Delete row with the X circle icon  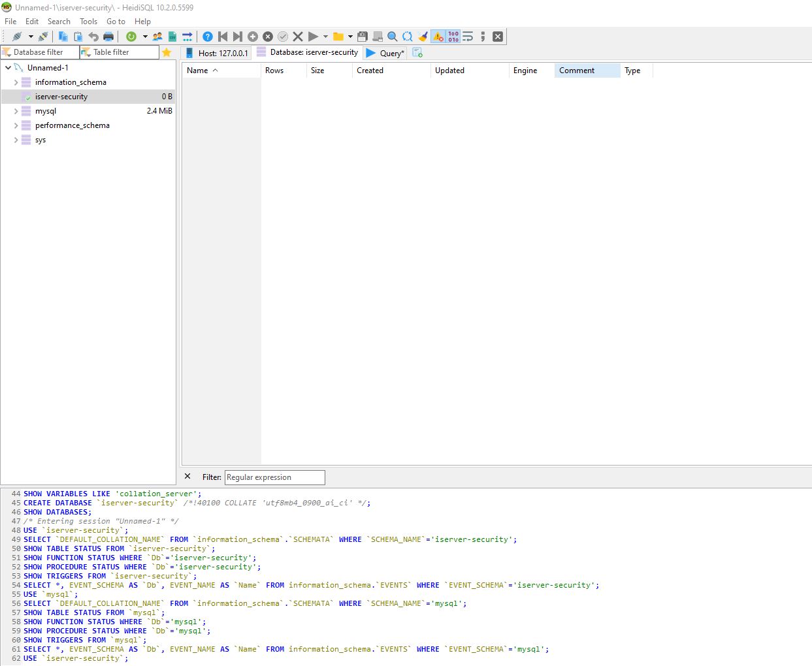pyautogui.click(x=268, y=37)
